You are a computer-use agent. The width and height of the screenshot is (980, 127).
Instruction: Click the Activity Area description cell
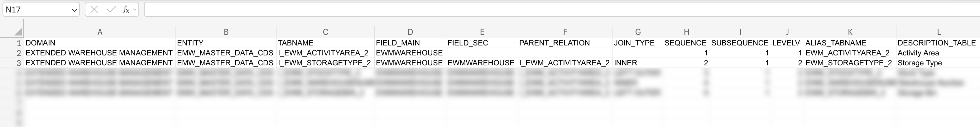coord(918,53)
